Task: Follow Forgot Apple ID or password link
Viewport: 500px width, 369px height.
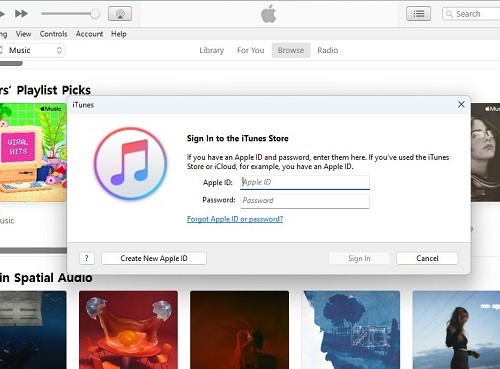Action: point(235,219)
